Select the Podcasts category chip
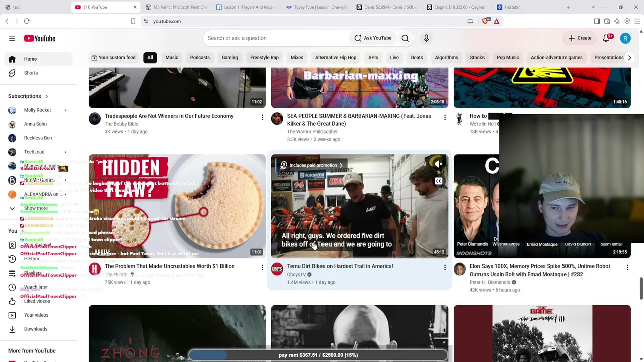644x362 pixels. (200, 58)
